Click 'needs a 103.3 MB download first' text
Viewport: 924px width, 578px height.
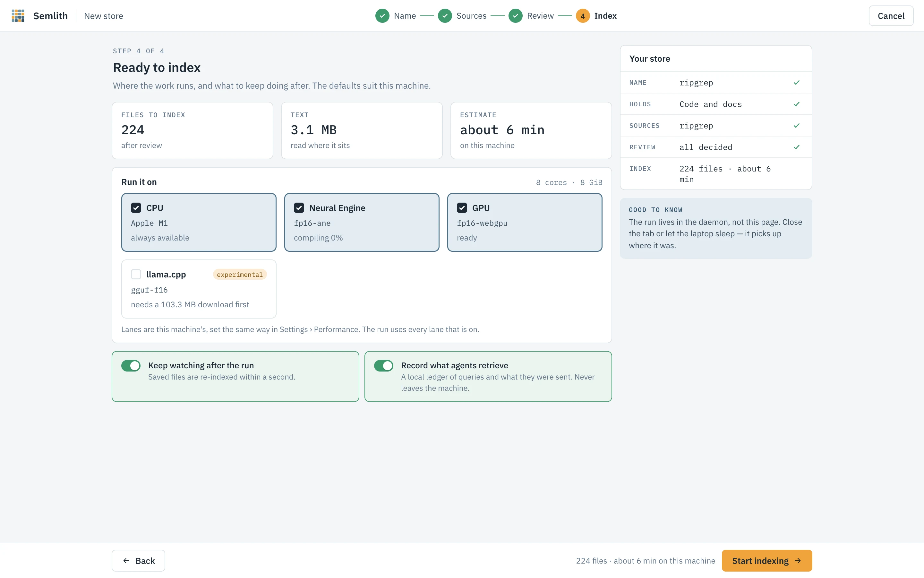coord(190,305)
